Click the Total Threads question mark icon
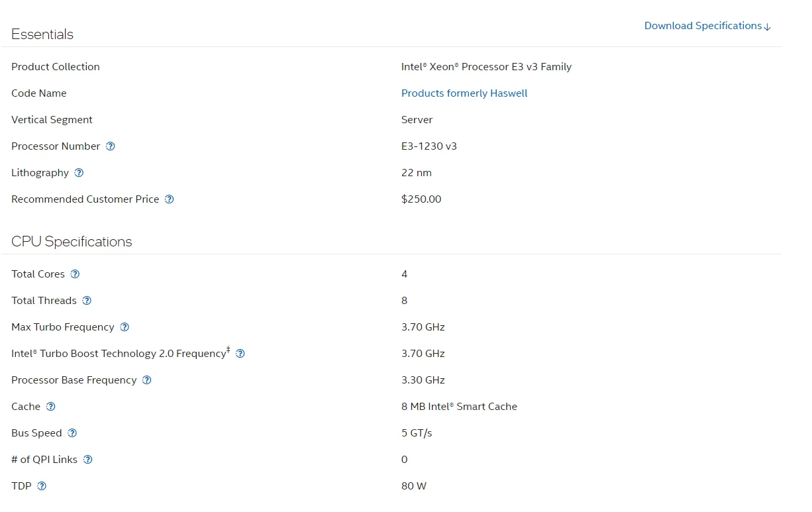Viewport: 812px width, 512px height. 87,301
